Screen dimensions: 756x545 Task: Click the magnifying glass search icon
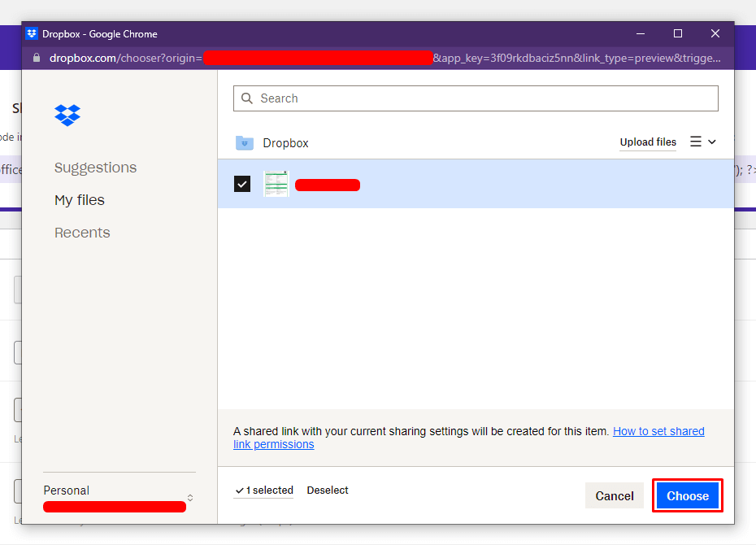click(247, 98)
